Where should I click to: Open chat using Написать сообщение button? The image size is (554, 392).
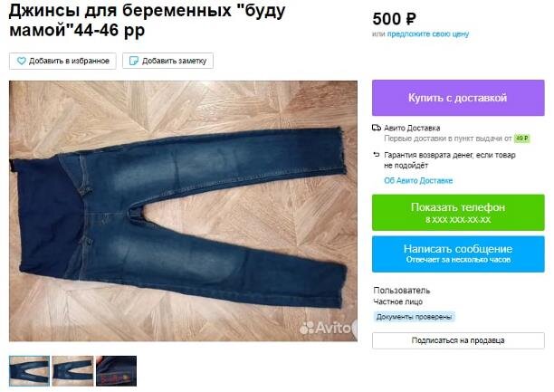458,253
